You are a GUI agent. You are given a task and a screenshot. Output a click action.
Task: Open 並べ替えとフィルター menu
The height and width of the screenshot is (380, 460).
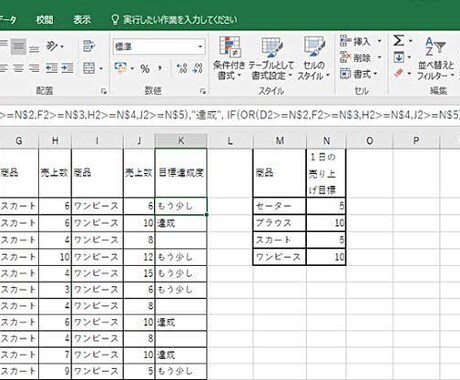(x=436, y=58)
